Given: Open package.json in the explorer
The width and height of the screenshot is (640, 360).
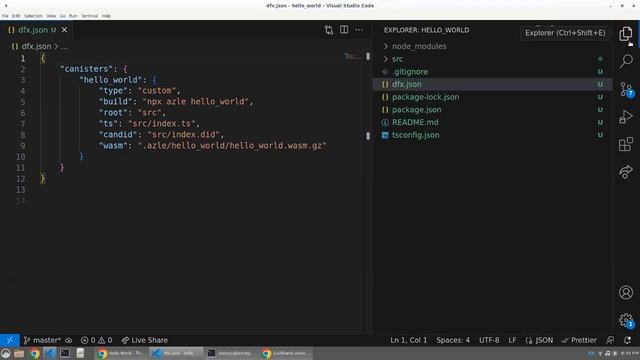Looking at the screenshot, I should tap(492, 109).
